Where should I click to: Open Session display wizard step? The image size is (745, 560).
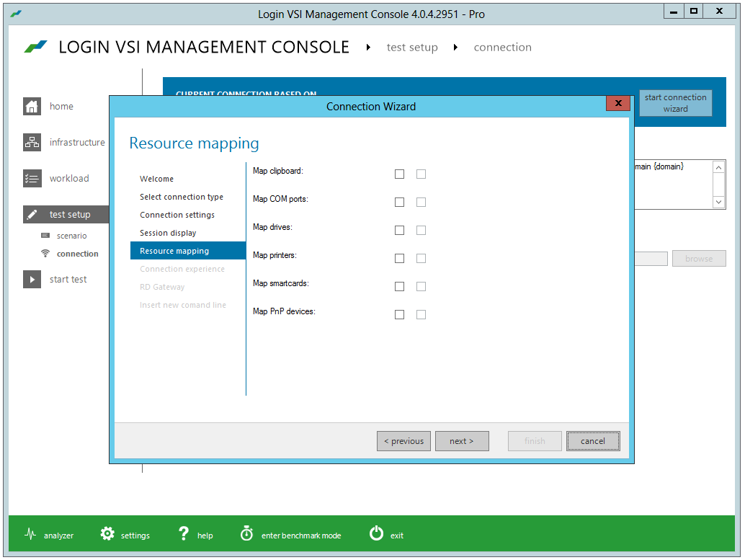(168, 233)
